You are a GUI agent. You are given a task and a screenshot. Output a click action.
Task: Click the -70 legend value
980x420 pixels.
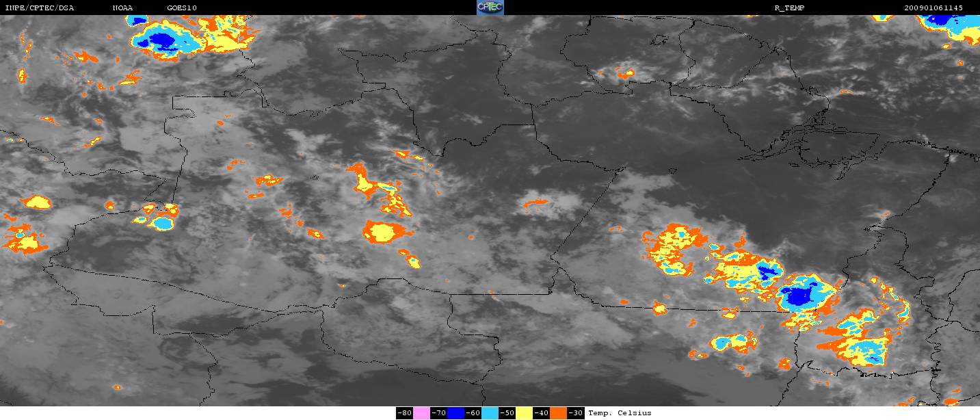(x=438, y=413)
